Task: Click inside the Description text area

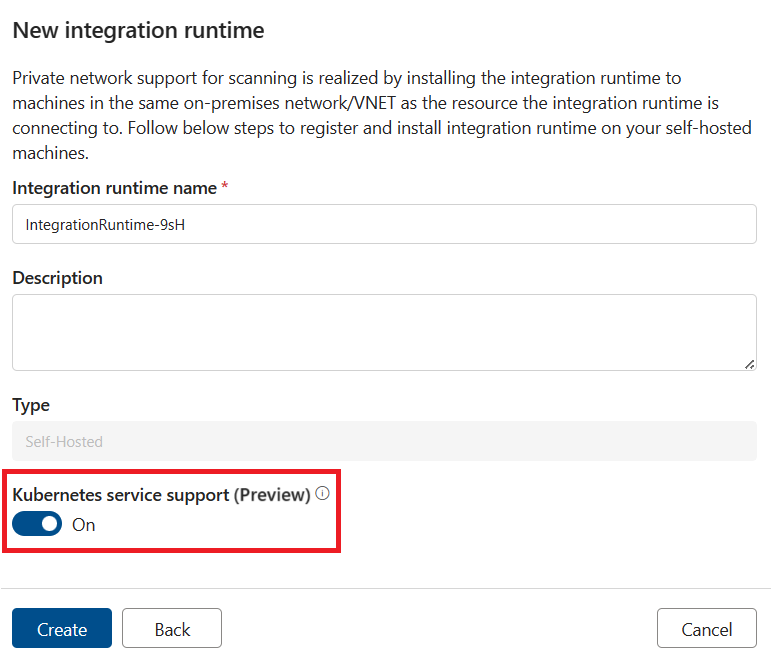Action: pos(384,332)
